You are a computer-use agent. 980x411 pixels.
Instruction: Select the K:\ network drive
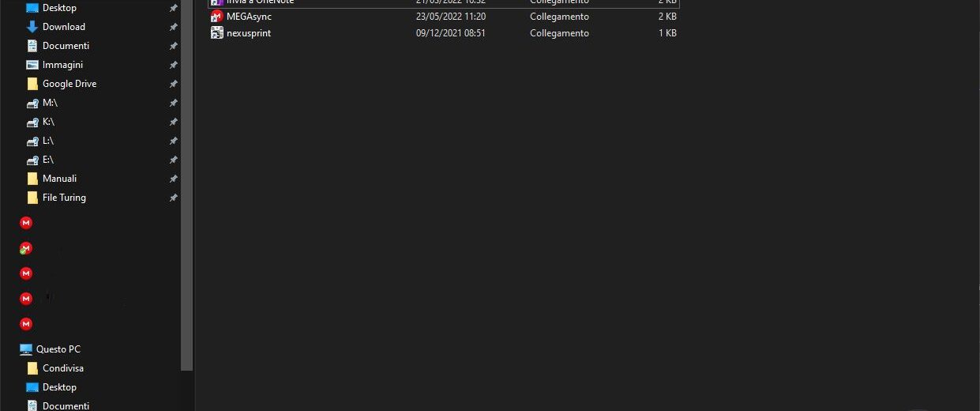coord(48,122)
